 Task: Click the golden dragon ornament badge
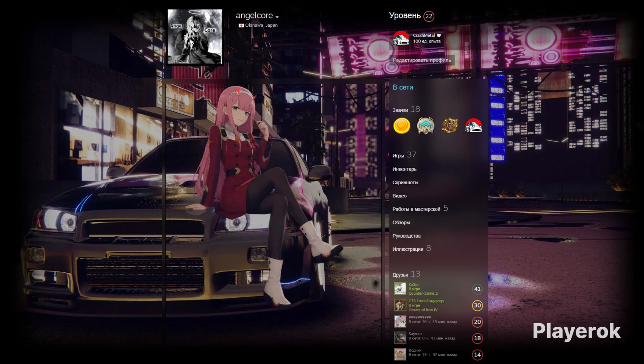449,126
